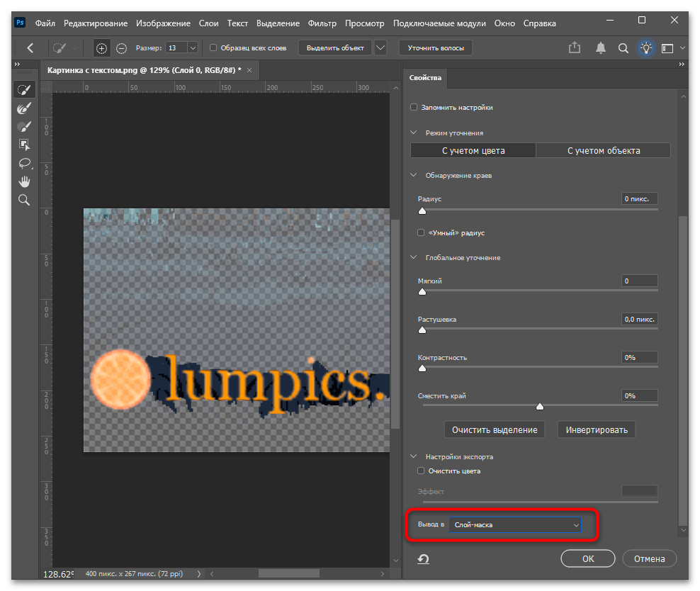700x591 pixels.
Task: Select the Refine Edge Brush tool
Action: (x=24, y=108)
